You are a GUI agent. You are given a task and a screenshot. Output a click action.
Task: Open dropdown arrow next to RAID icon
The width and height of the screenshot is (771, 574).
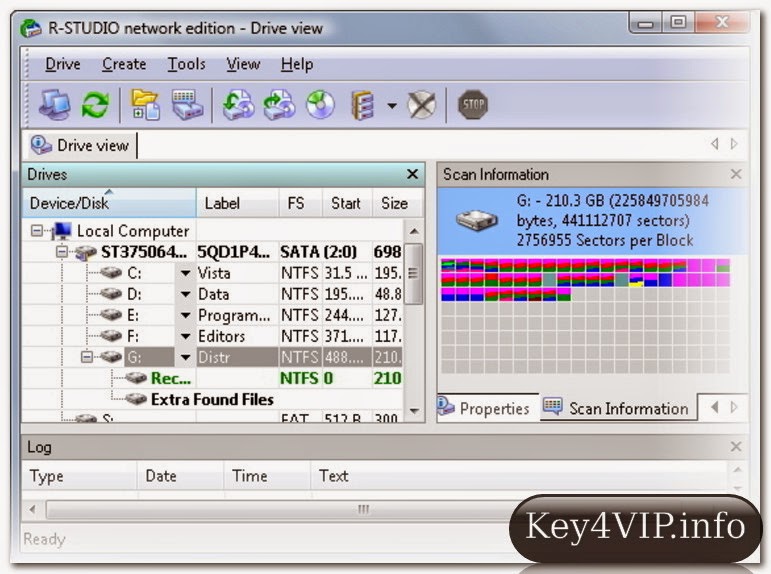click(x=392, y=105)
